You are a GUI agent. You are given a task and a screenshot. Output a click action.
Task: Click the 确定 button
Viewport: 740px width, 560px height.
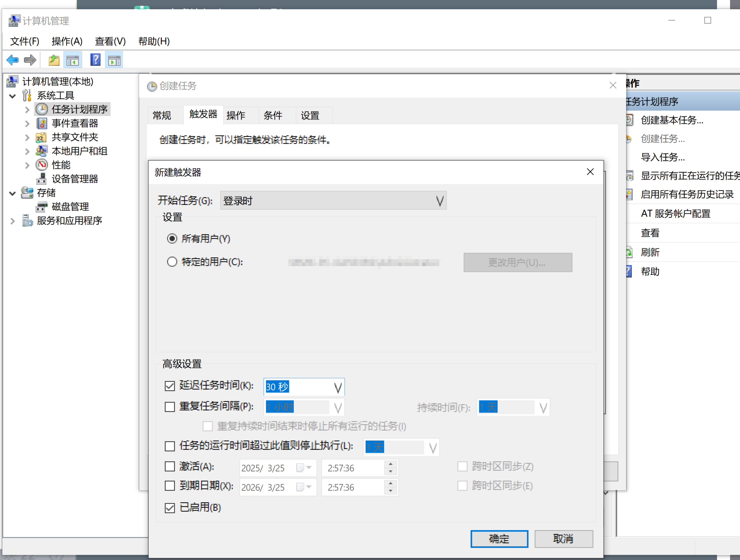(499, 539)
